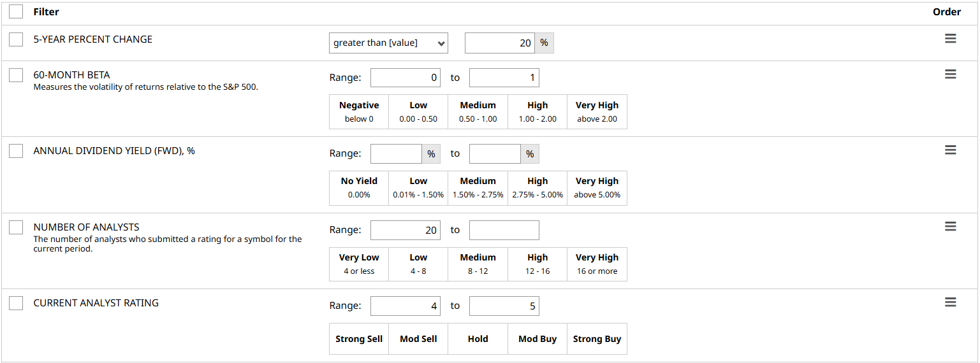This screenshot has height=363, width=980.
Task: Click the reorder handle for 5-Year Percent Change
Action: (950, 39)
